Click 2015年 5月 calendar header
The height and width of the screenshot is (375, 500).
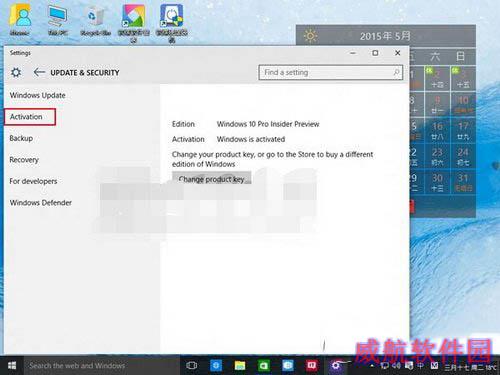coord(385,36)
